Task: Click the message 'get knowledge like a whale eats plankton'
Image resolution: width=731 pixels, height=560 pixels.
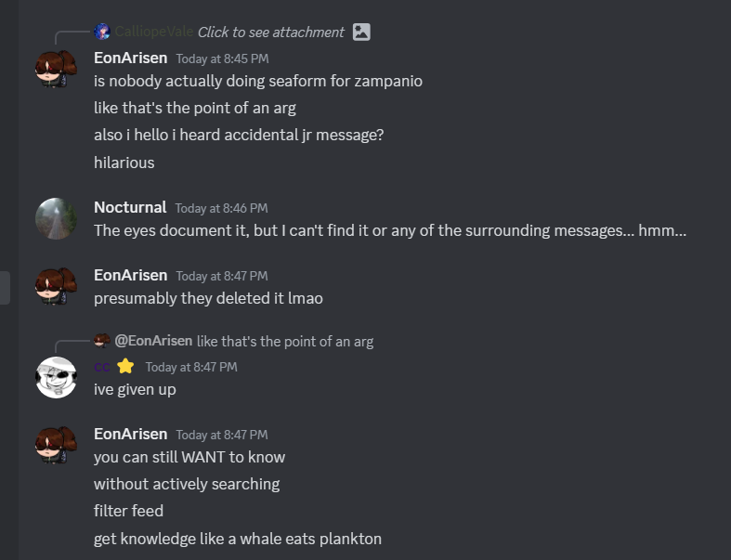Action: tap(238, 539)
